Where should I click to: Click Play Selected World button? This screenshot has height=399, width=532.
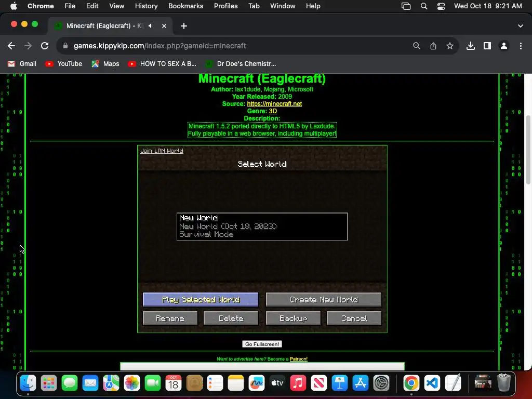pos(201,300)
